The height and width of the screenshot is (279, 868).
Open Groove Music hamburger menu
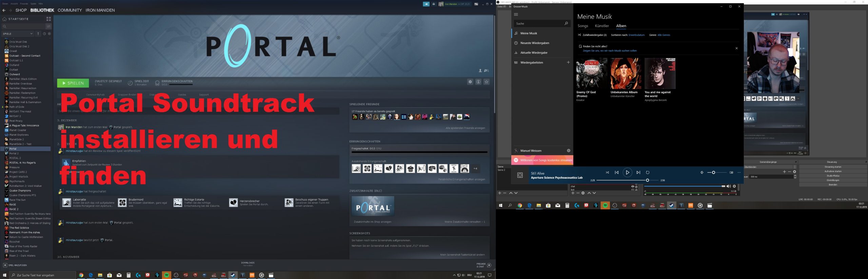click(x=516, y=15)
